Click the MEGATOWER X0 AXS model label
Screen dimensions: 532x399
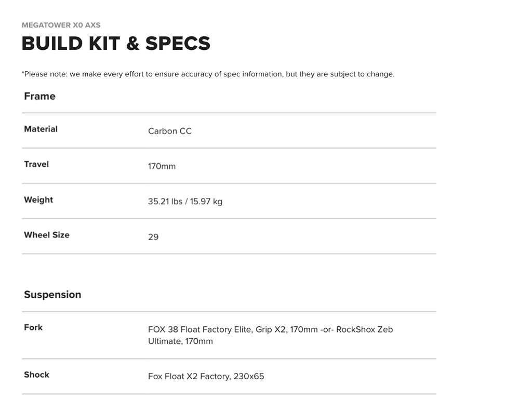(x=61, y=25)
